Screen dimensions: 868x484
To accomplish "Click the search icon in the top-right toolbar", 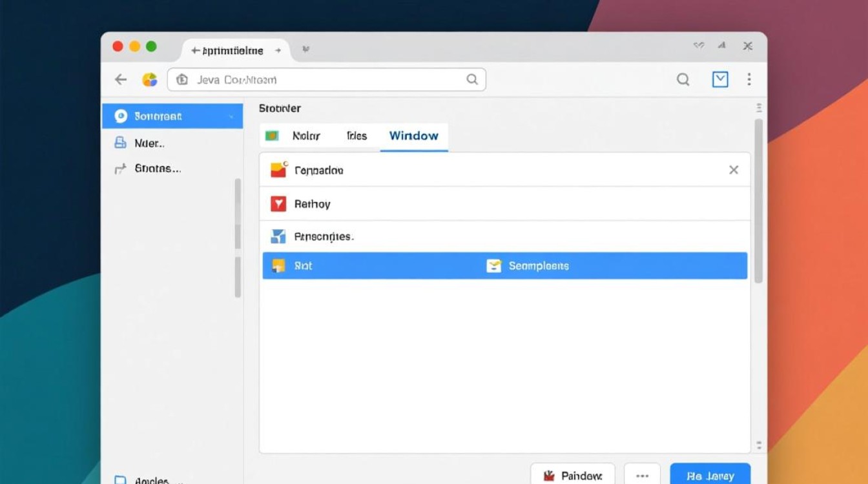I will (x=683, y=79).
